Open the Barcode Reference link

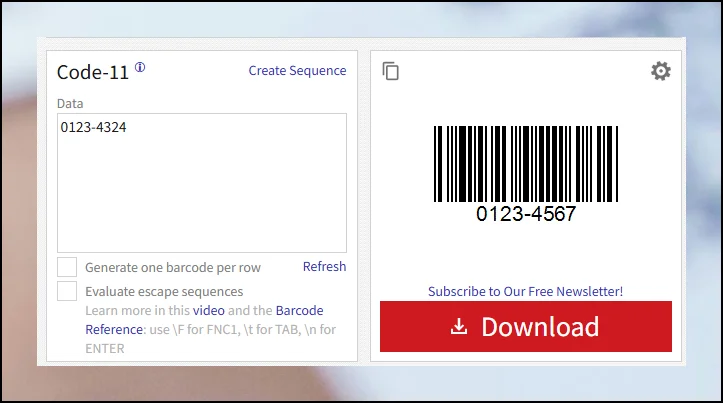click(x=300, y=311)
